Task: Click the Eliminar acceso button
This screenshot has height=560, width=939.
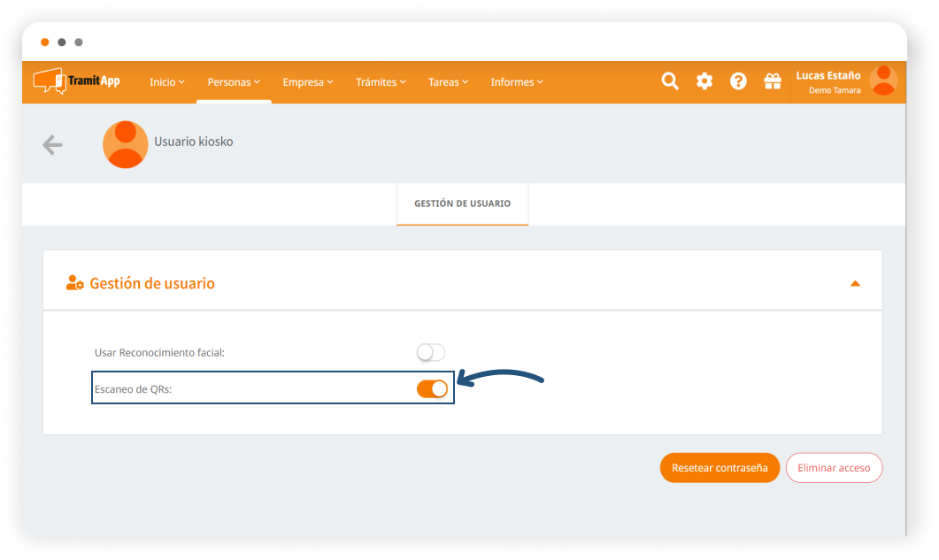Action: (x=834, y=468)
